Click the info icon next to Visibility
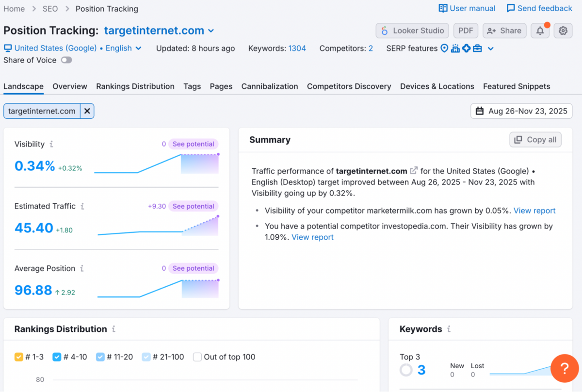This screenshot has width=582, height=392. point(51,144)
